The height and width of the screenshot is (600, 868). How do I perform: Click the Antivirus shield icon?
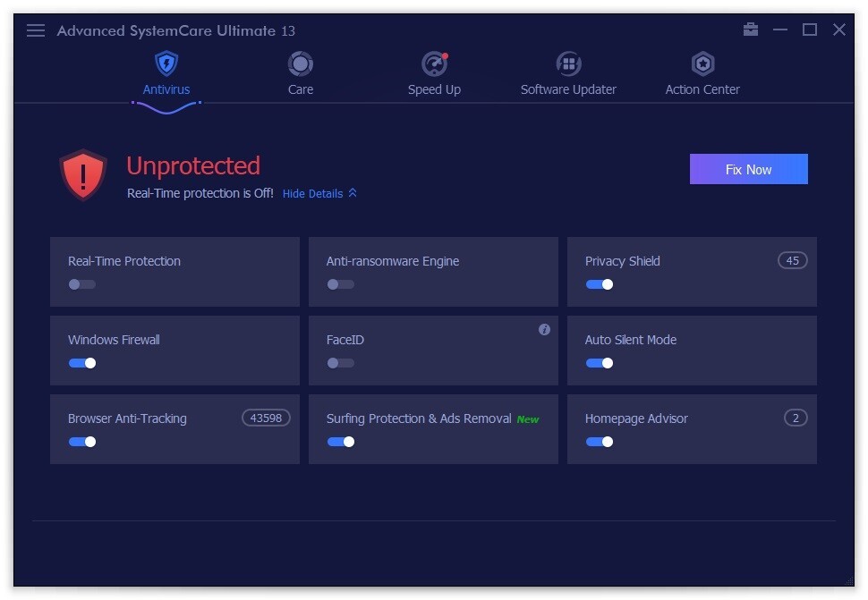pos(166,63)
